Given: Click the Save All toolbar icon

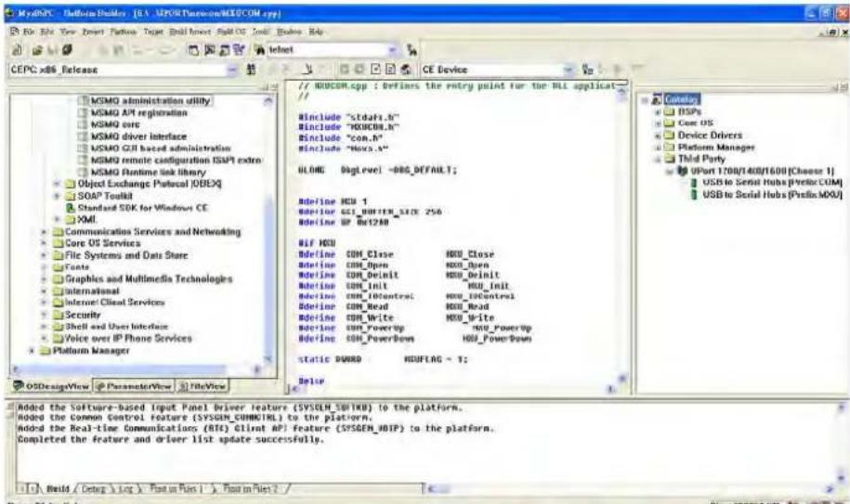Looking at the screenshot, I should pyautogui.click(x=67, y=50).
